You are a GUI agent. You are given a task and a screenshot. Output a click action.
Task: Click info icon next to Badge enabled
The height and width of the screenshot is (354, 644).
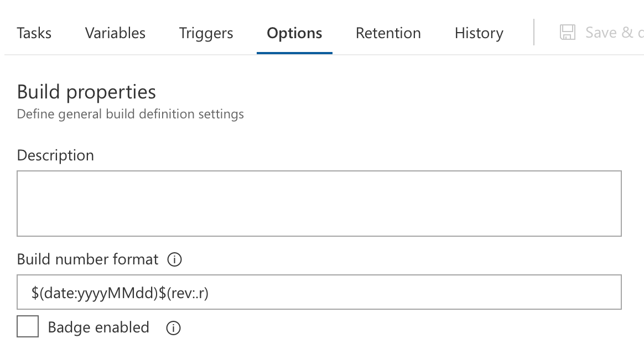[x=173, y=328]
